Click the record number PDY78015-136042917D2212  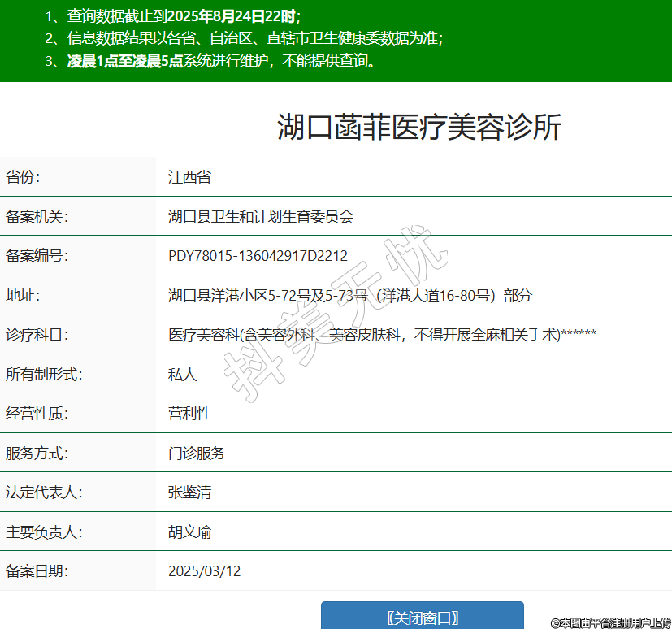coord(258,256)
